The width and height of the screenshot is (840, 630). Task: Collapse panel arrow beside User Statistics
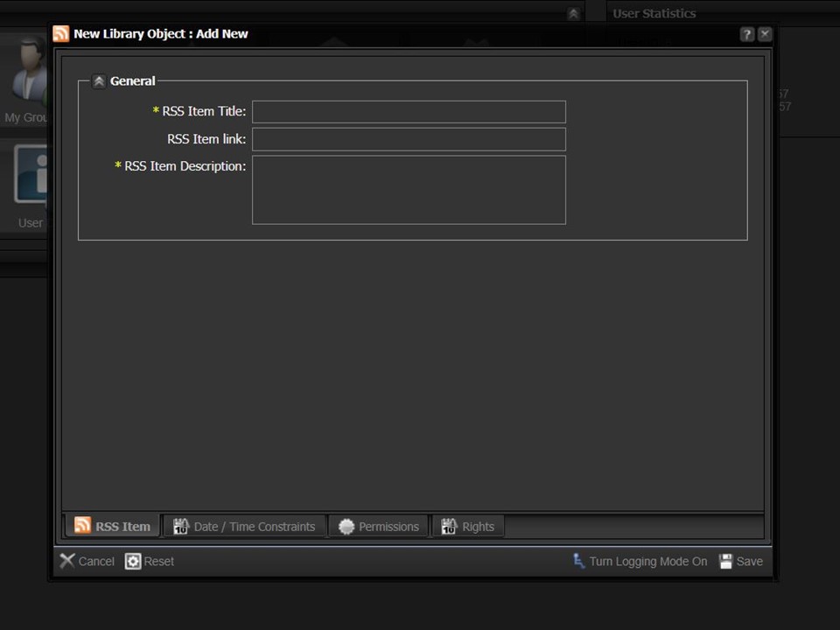pos(573,14)
